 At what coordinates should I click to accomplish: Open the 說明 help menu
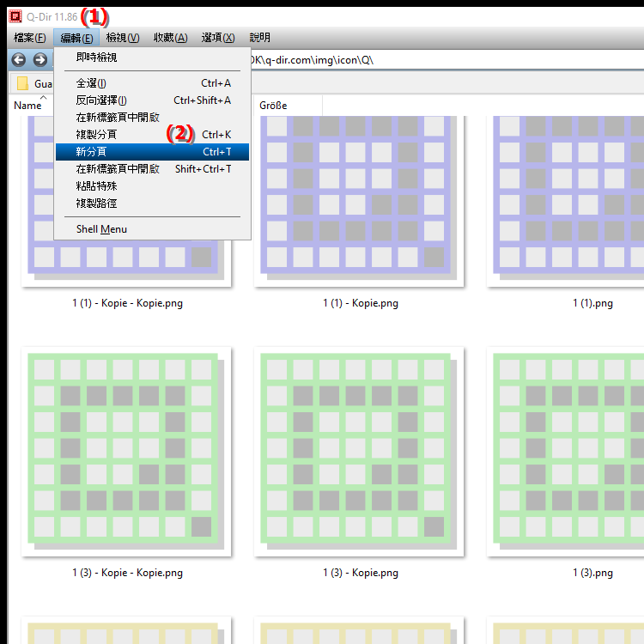pyautogui.click(x=259, y=38)
